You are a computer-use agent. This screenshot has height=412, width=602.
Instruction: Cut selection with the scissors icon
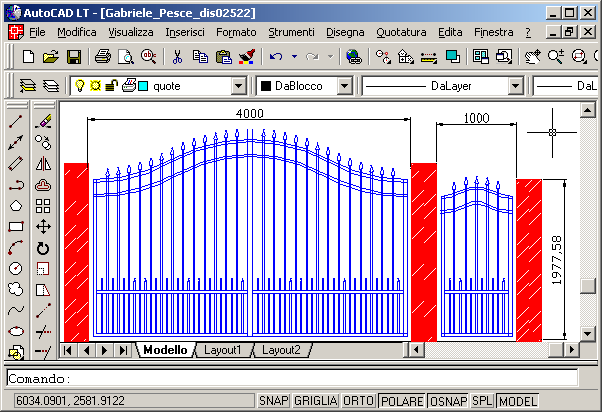177,57
